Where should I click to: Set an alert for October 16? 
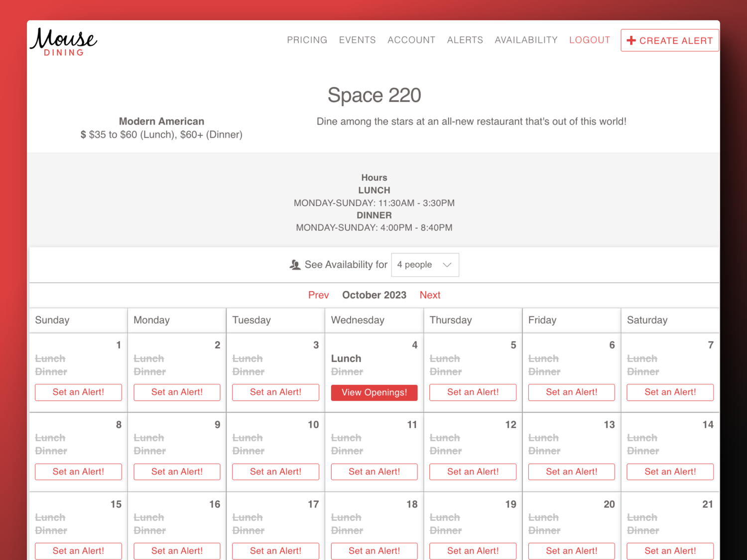coord(177,551)
